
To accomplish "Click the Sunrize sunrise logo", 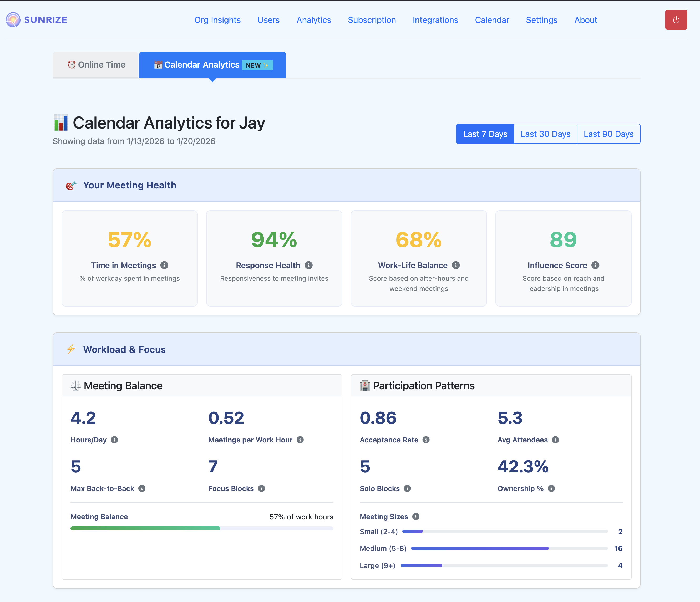I will [13, 20].
